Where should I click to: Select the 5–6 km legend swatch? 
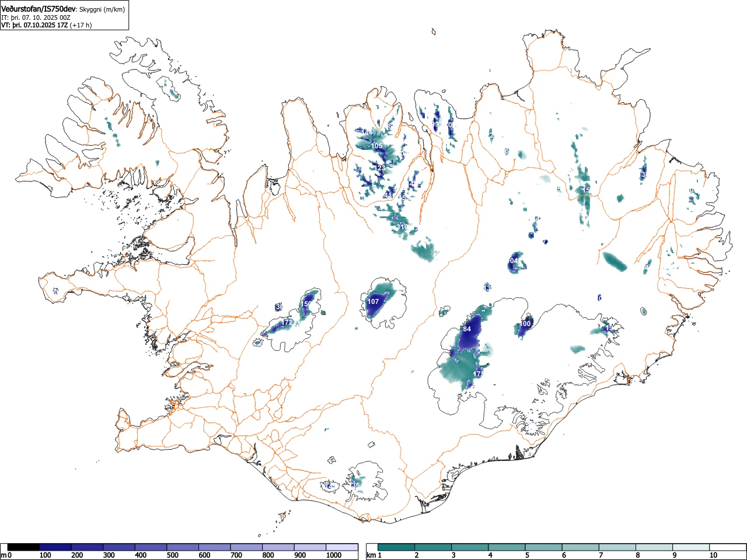(x=544, y=547)
